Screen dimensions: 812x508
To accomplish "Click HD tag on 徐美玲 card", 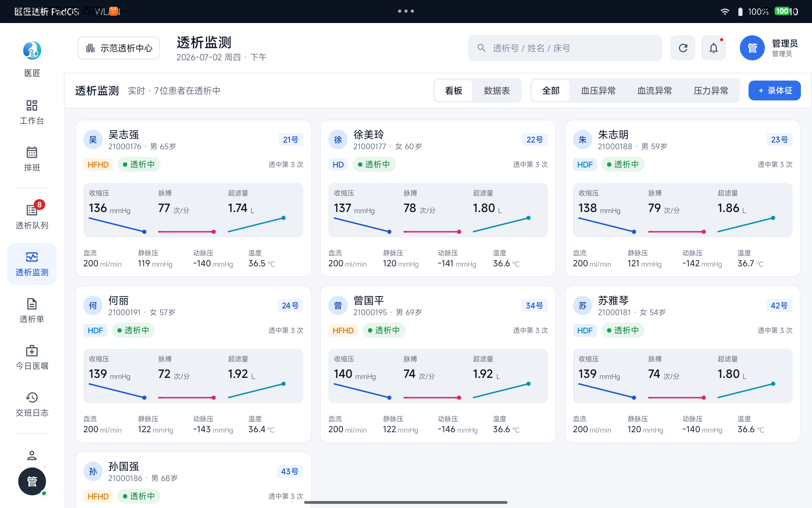I will 338,164.
